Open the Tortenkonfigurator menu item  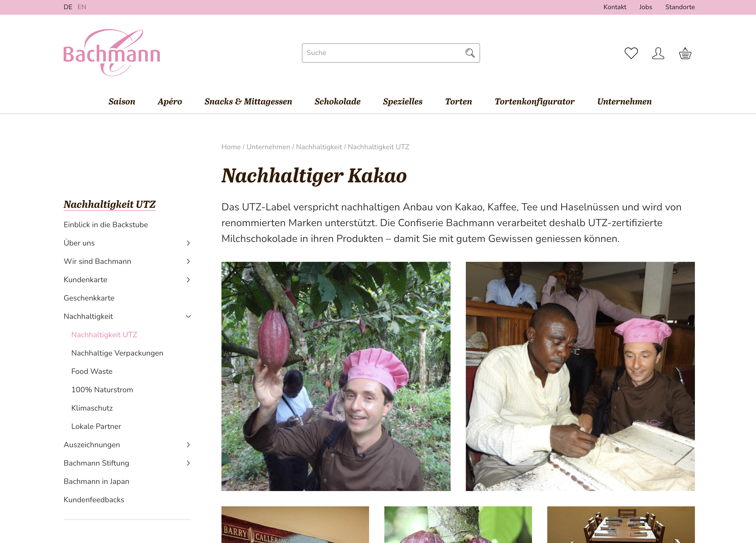[x=534, y=101]
